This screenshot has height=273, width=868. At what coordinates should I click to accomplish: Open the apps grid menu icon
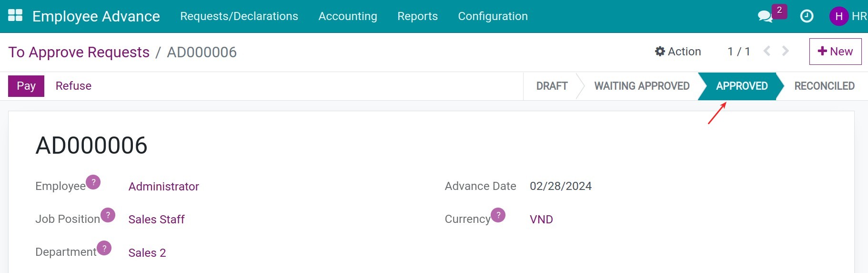(15, 16)
